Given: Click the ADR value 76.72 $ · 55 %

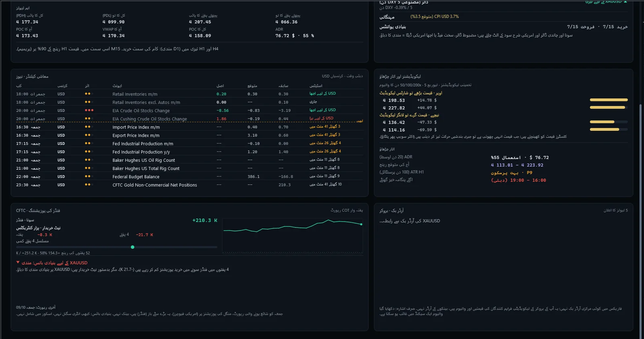Looking at the screenshot, I should pos(295,36).
